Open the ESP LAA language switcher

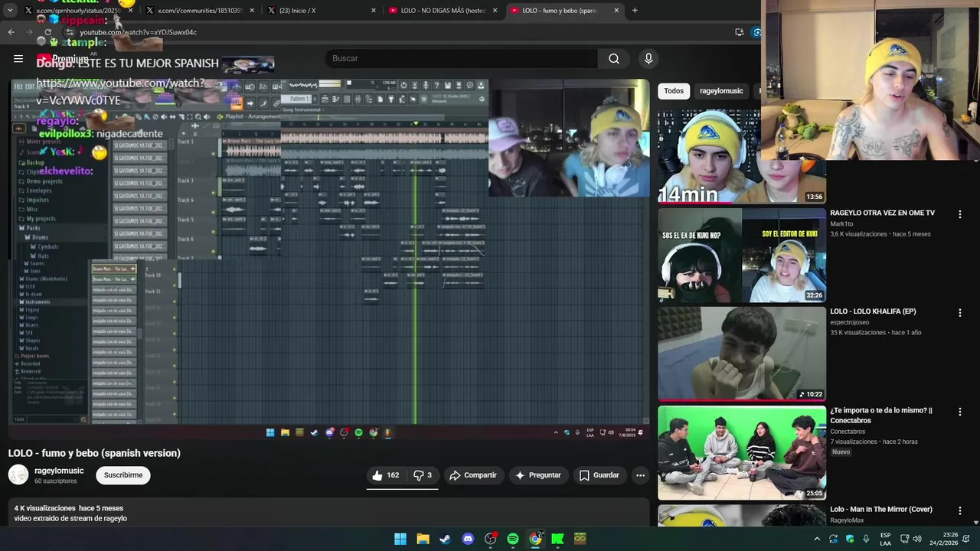tap(885, 539)
